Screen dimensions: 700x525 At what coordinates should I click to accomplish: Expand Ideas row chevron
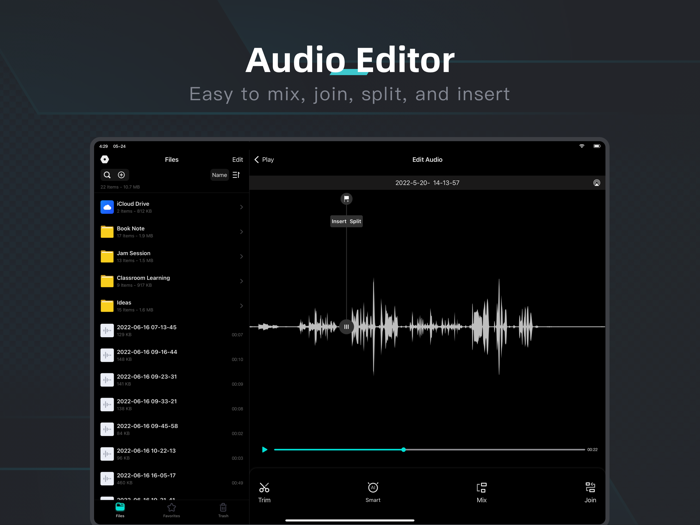[x=241, y=306]
